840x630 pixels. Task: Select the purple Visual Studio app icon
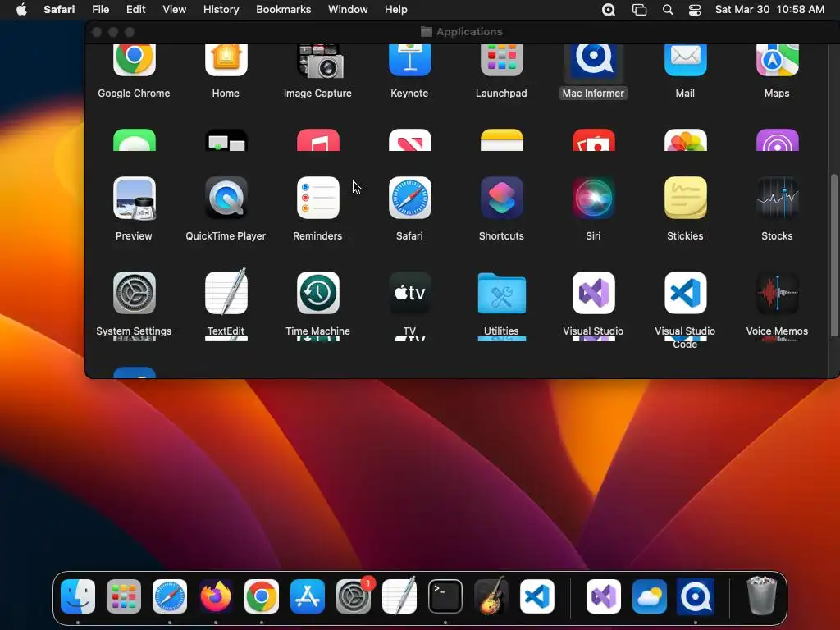pos(594,293)
